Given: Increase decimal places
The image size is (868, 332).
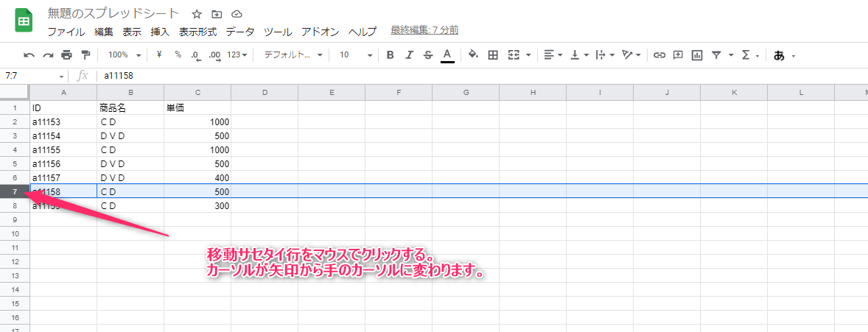Looking at the screenshot, I should [x=214, y=54].
